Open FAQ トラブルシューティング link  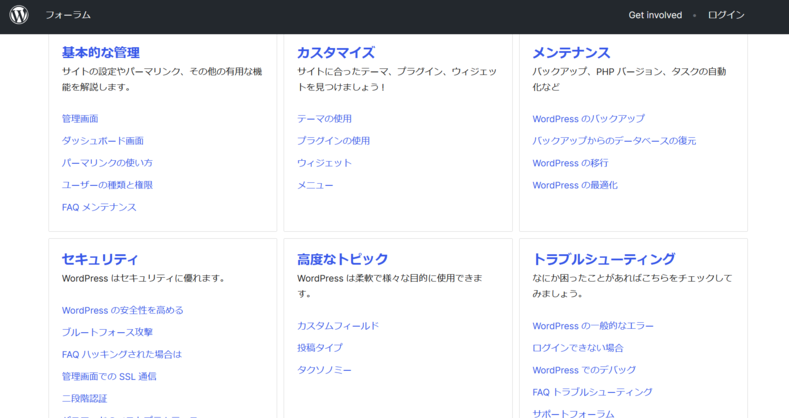(592, 392)
